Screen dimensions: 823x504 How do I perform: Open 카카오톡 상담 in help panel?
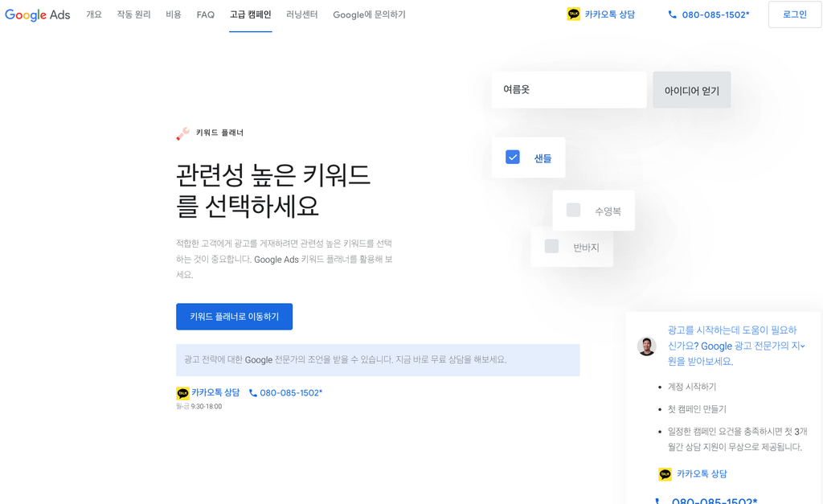pos(702,474)
